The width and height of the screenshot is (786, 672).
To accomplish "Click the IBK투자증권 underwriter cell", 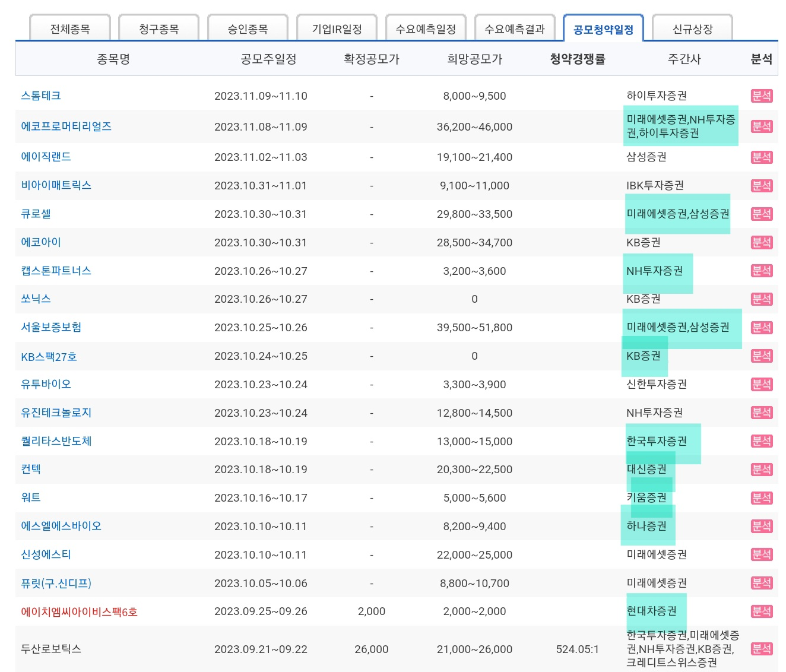I will (655, 185).
